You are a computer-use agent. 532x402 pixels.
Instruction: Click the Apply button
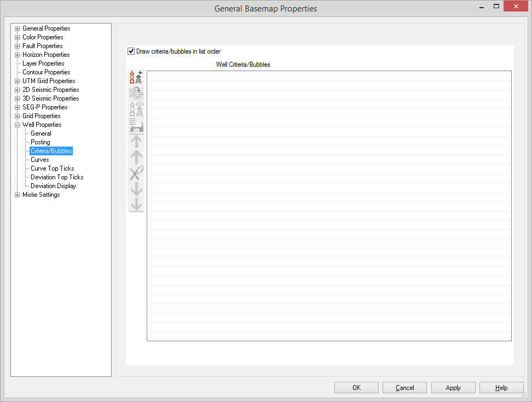coord(453,388)
